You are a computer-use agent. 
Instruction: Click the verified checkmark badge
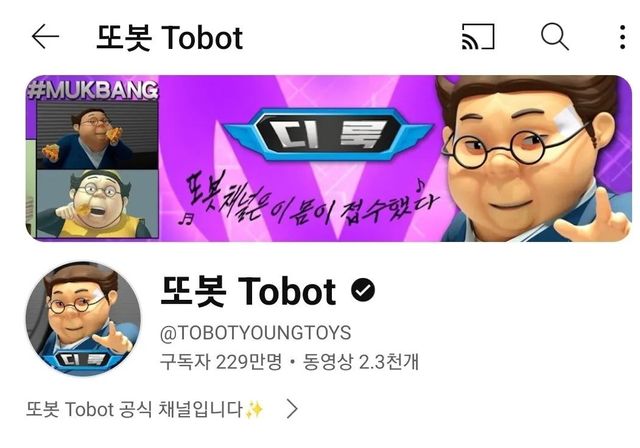(x=363, y=290)
